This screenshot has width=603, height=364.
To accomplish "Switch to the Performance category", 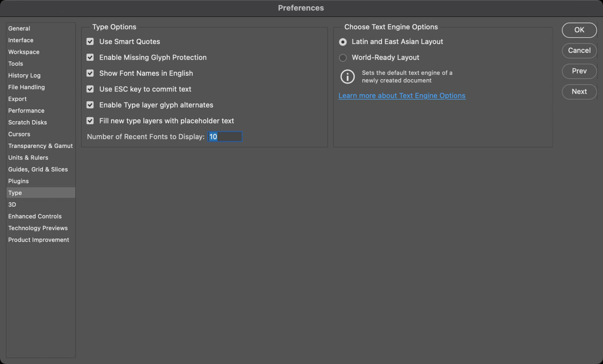I will coord(26,110).
